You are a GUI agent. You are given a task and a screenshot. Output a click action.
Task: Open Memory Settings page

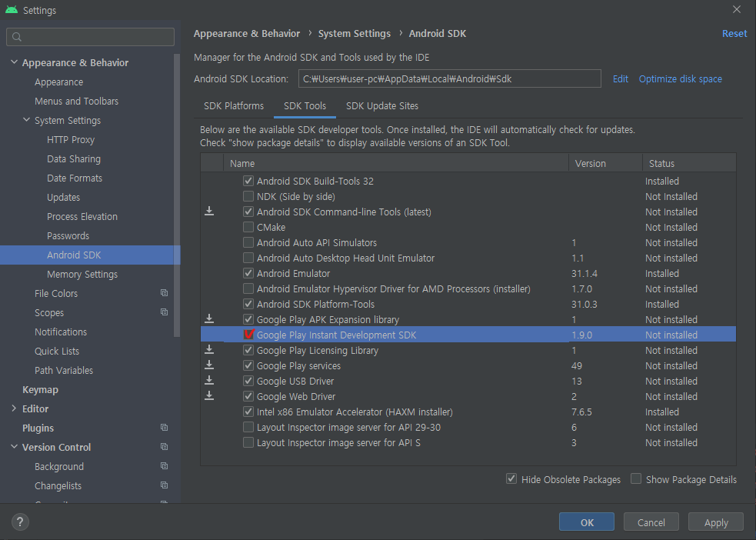(x=82, y=275)
